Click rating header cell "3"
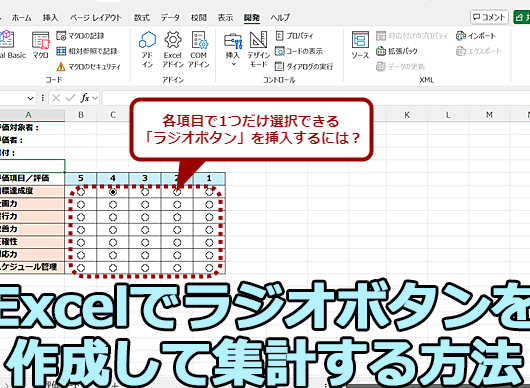 [145, 178]
